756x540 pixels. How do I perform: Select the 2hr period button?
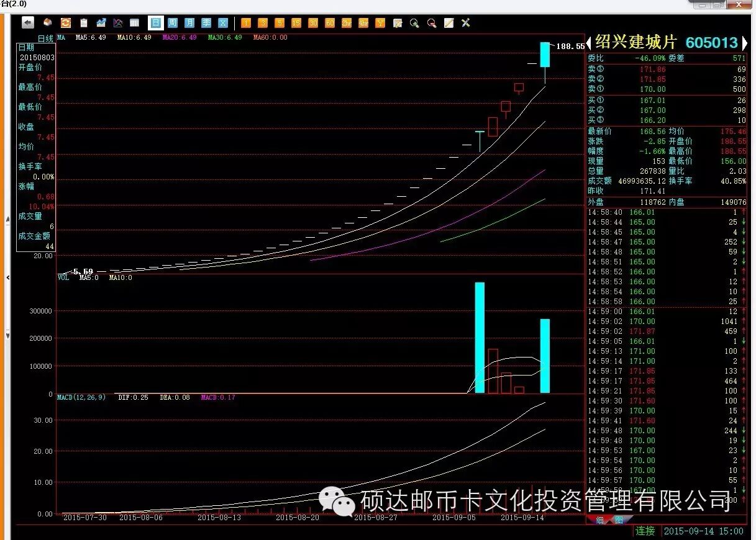pyautogui.click(x=347, y=23)
